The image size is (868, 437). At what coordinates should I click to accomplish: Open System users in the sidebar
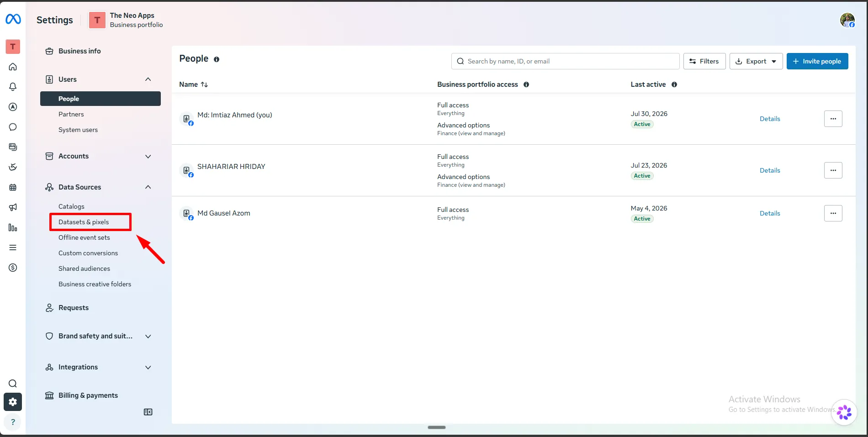pos(78,130)
